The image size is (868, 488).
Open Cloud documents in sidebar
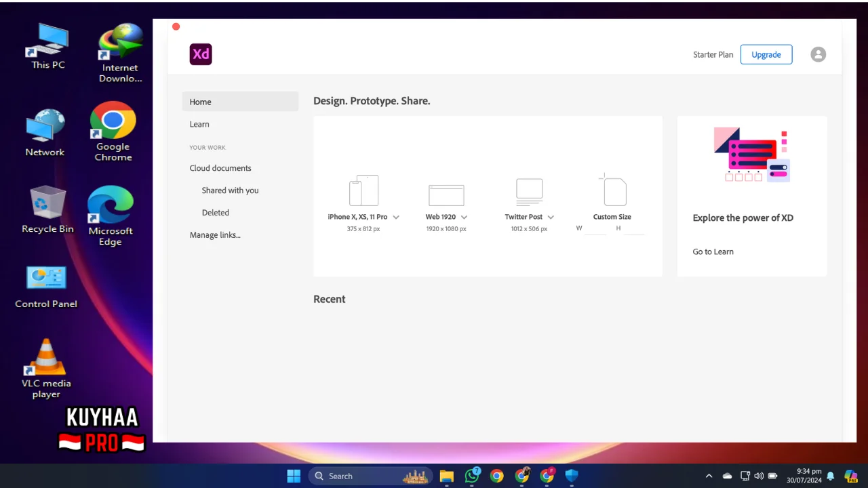[220, 168]
